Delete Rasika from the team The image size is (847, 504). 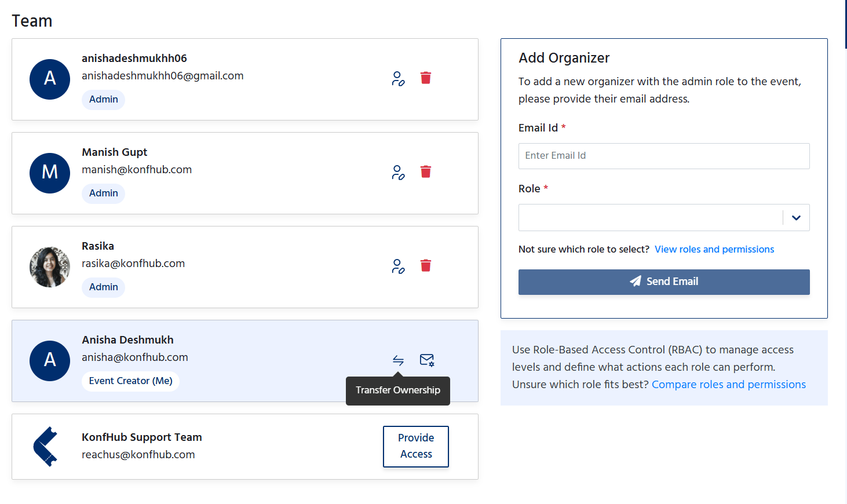coord(426,265)
